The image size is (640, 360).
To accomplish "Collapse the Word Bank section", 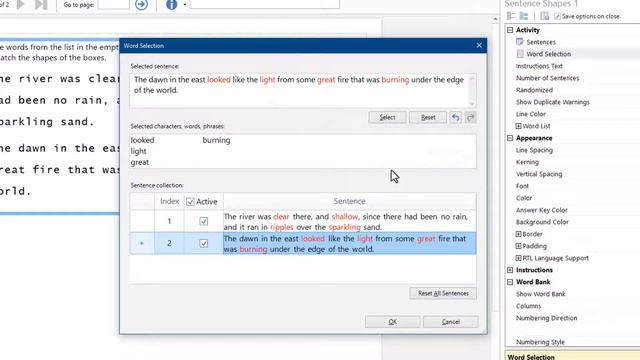I will (x=510, y=282).
